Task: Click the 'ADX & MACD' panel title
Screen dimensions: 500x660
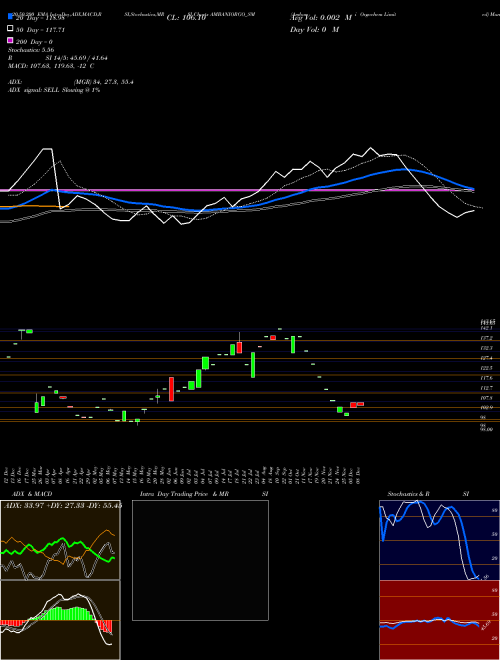Action: coord(32,494)
